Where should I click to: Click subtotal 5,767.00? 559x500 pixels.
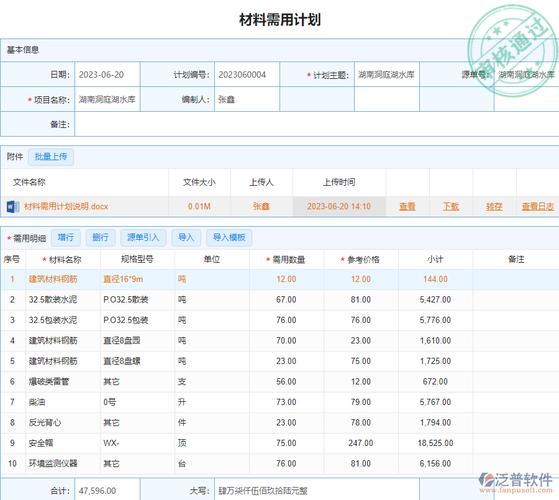click(435, 402)
